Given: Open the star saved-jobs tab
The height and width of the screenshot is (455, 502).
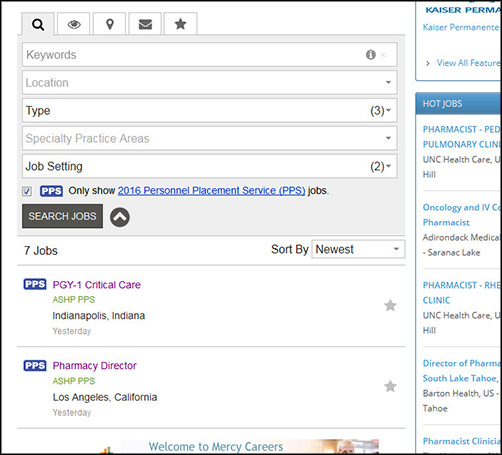Looking at the screenshot, I should point(180,24).
